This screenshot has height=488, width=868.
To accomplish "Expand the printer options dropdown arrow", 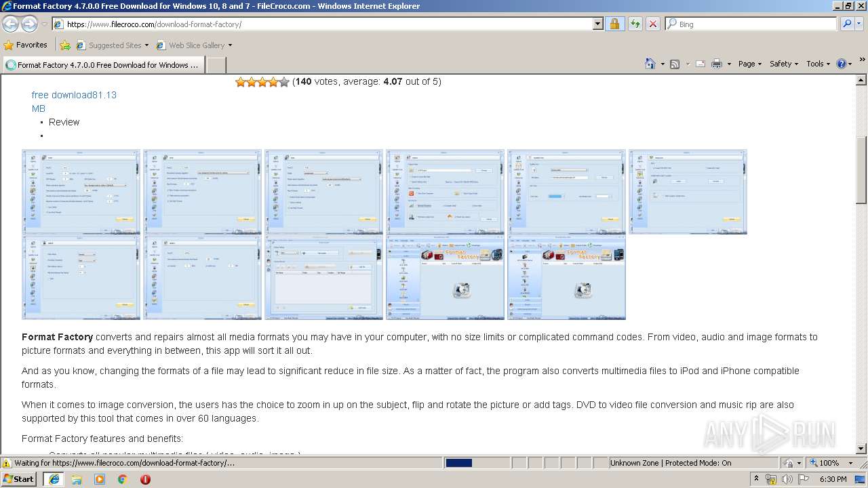I will (x=729, y=64).
